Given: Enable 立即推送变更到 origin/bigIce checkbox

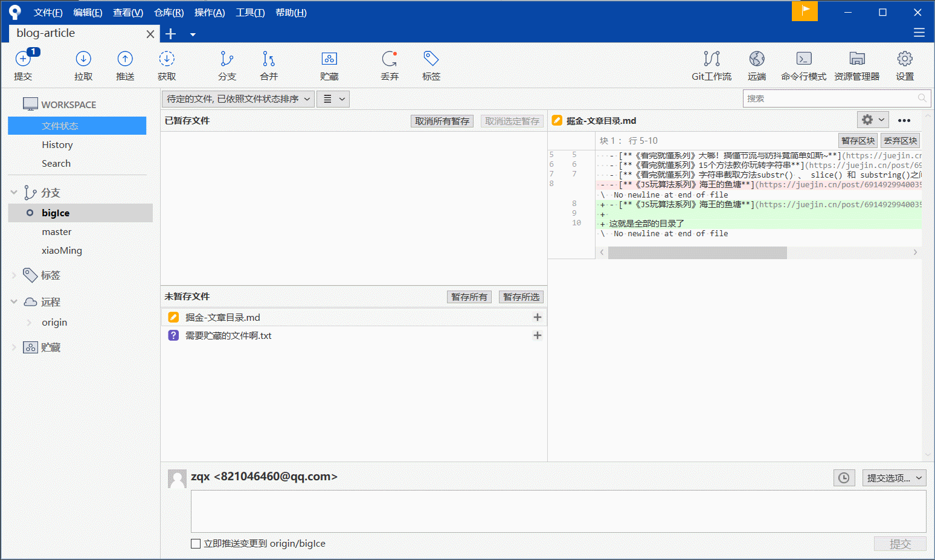Looking at the screenshot, I should click(196, 544).
